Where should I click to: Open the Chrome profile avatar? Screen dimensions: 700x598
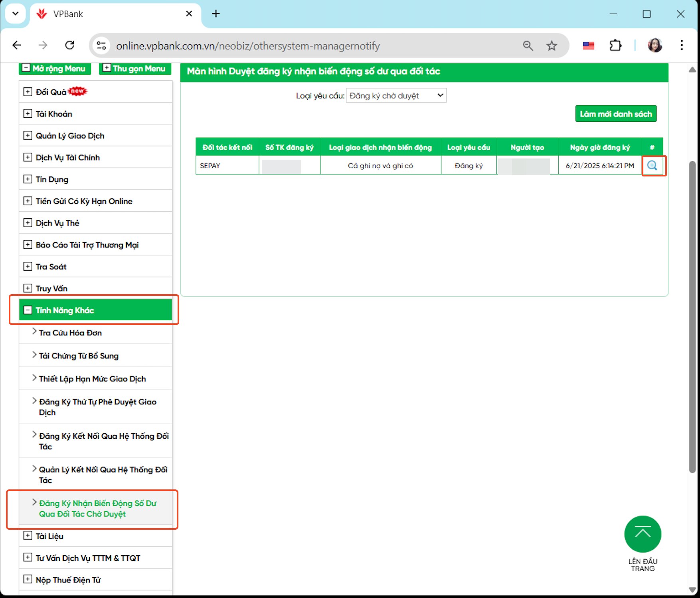[655, 46]
